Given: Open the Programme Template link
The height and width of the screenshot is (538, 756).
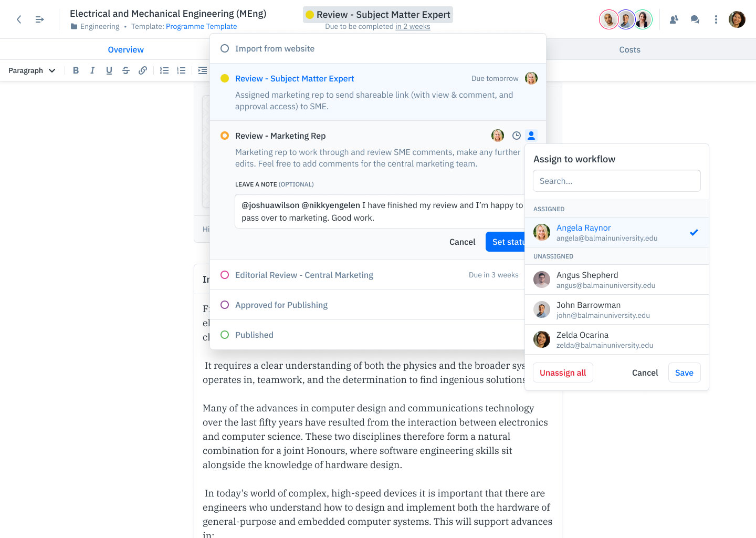Looking at the screenshot, I should pos(201,26).
